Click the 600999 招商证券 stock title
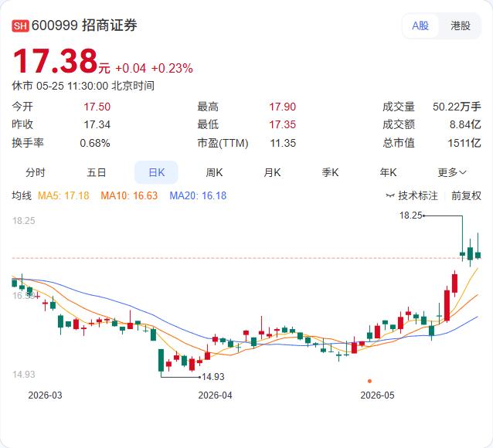The image size is (493, 448). (x=84, y=25)
